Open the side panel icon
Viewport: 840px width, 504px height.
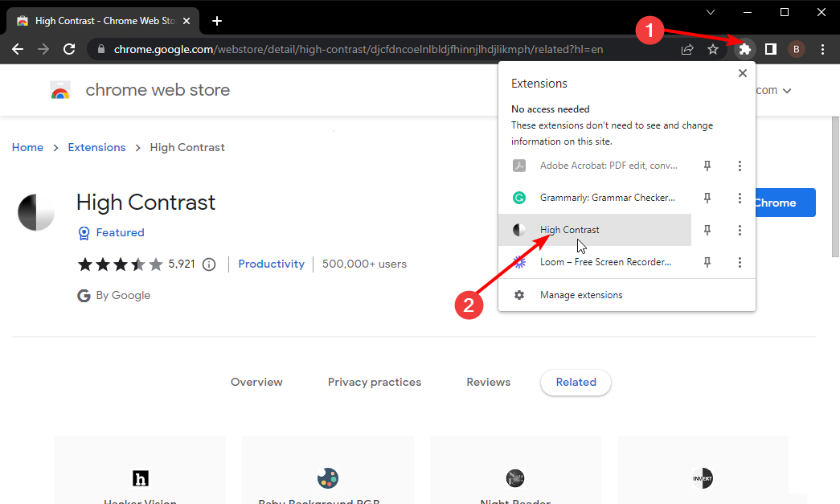point(770,49)
